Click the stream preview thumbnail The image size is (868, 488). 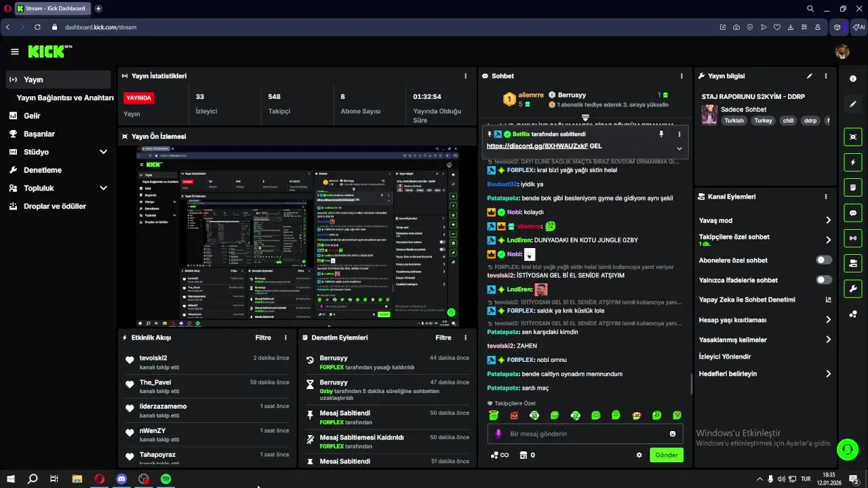click(x=297, y=236)
